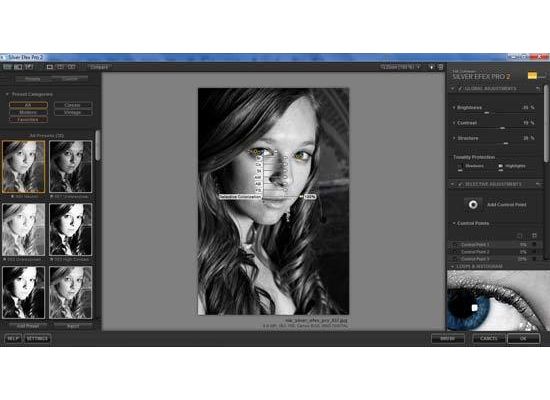This screenshot has height=400, width=550.
Task: Toggle the Control Point 1 enable checkbox
Action: (455, 245)
